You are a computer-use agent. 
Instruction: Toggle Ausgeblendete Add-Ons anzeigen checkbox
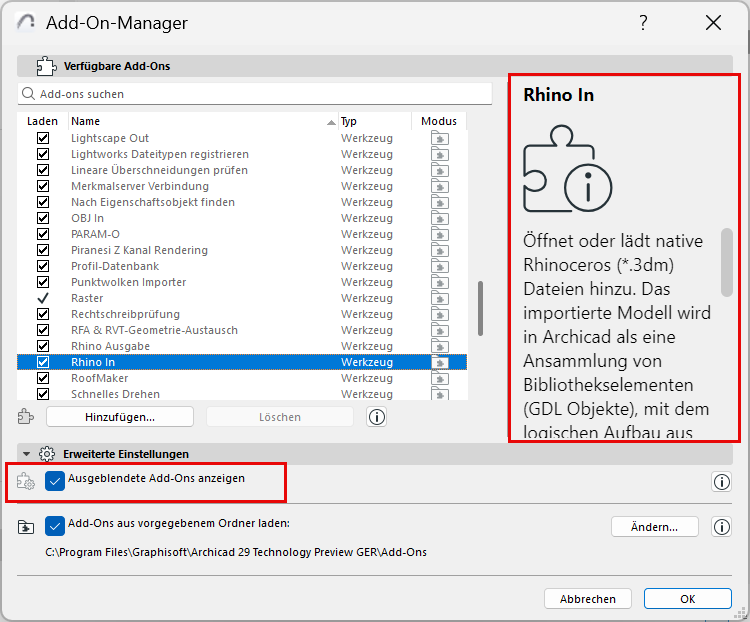[55, 481]
